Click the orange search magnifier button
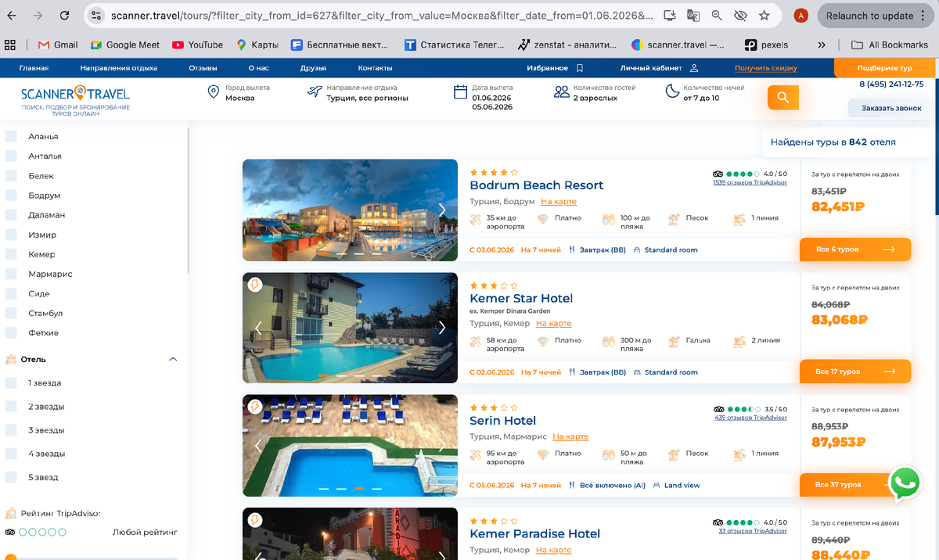 [782, 98]
